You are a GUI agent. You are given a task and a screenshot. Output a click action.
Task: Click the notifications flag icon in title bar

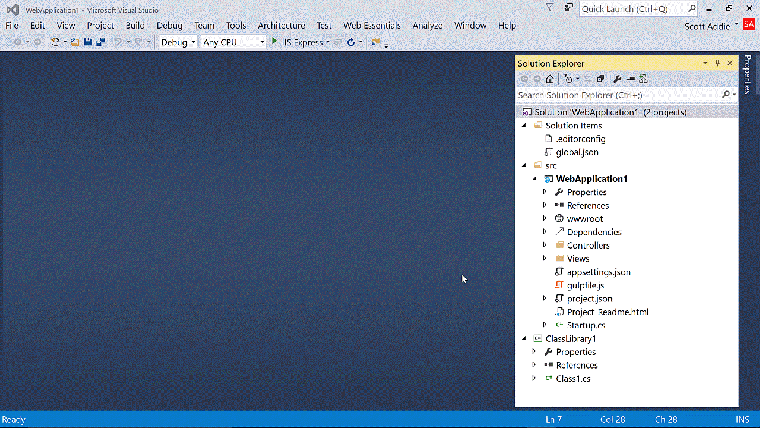coord(550,8)
